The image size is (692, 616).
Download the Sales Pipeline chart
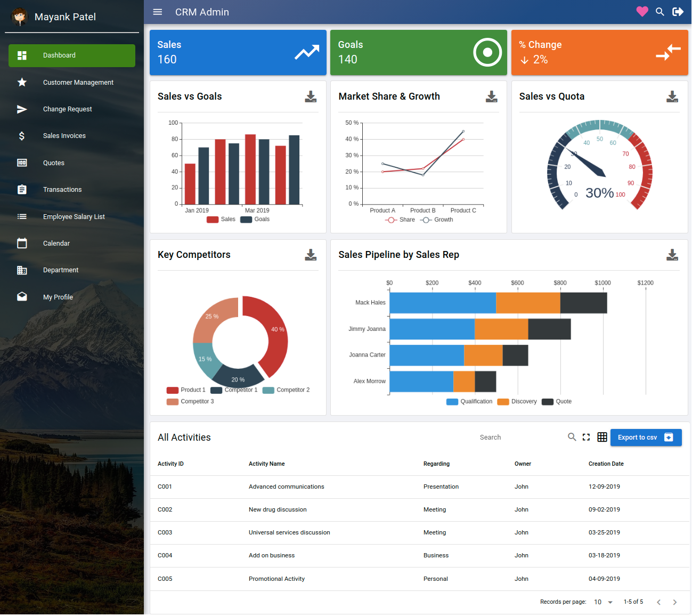pos(672,255)
